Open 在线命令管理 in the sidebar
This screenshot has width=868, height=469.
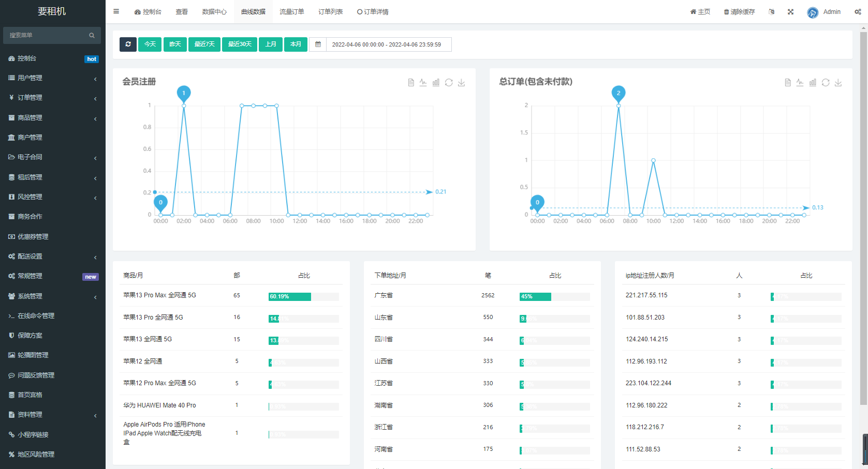pyautogui.click(x=53, y=316)
